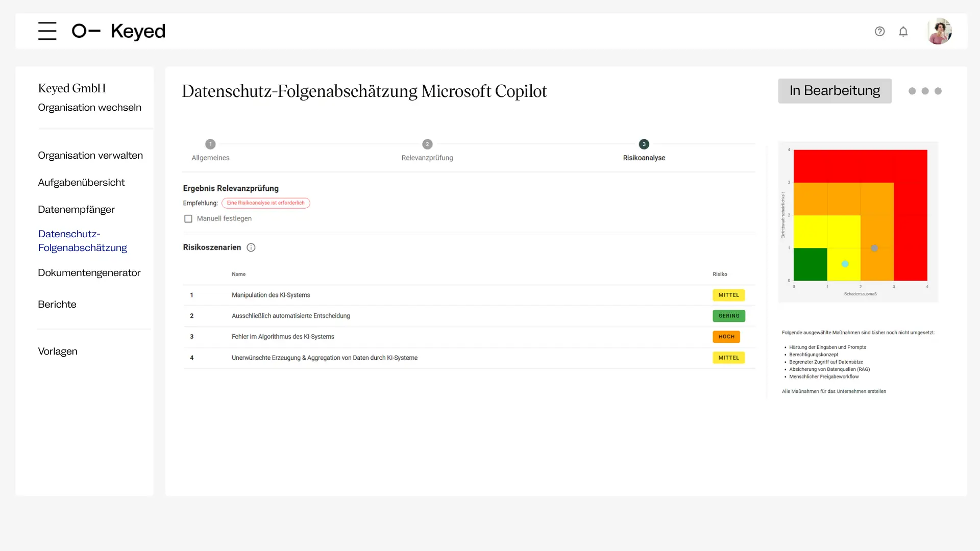
Task: Click MITTEL badge for Unerwünschte Erzeugung row
Action: coord(729,358)
